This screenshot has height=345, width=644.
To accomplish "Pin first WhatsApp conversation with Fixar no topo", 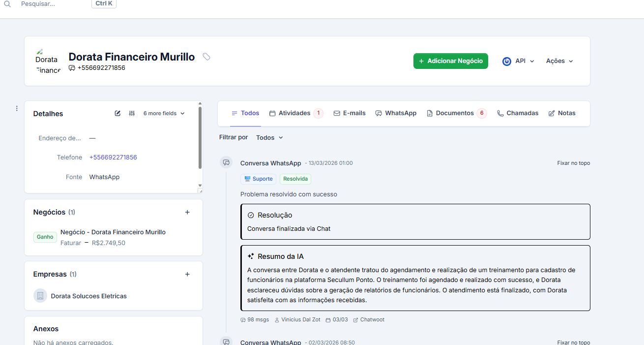I will [573, 163].
